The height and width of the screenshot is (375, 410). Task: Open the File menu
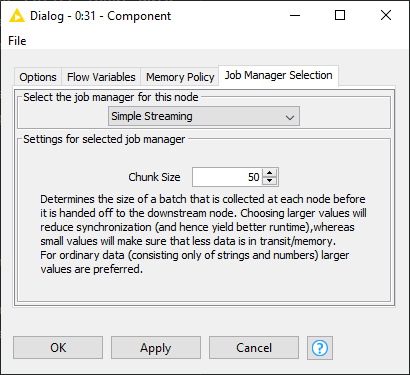[x=17, y=41]
